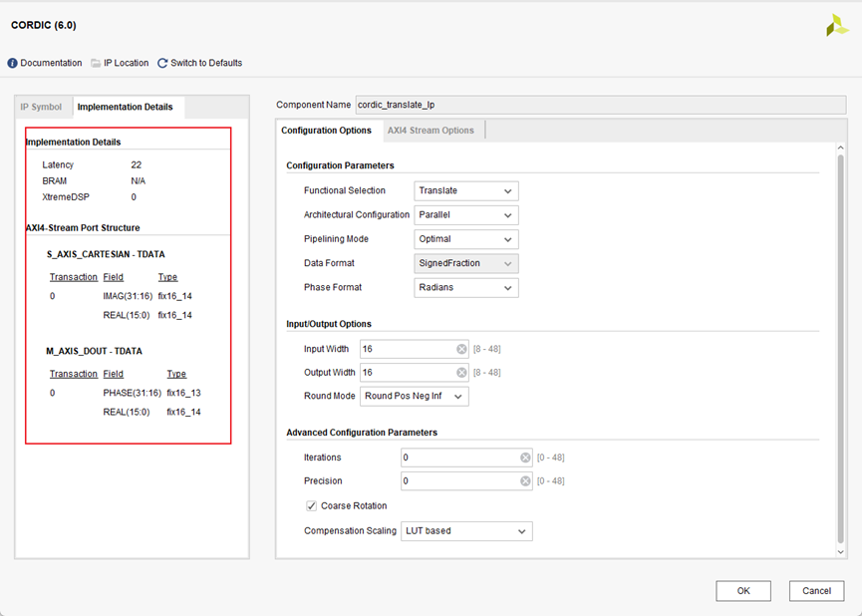Clear the Precision field value
Screen dimensions: 862x616
[525, 481]
